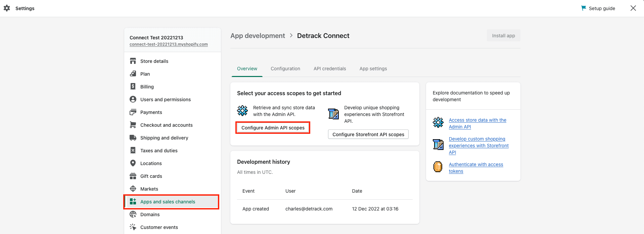Click the Domains globe icon

tap(133, 214)
